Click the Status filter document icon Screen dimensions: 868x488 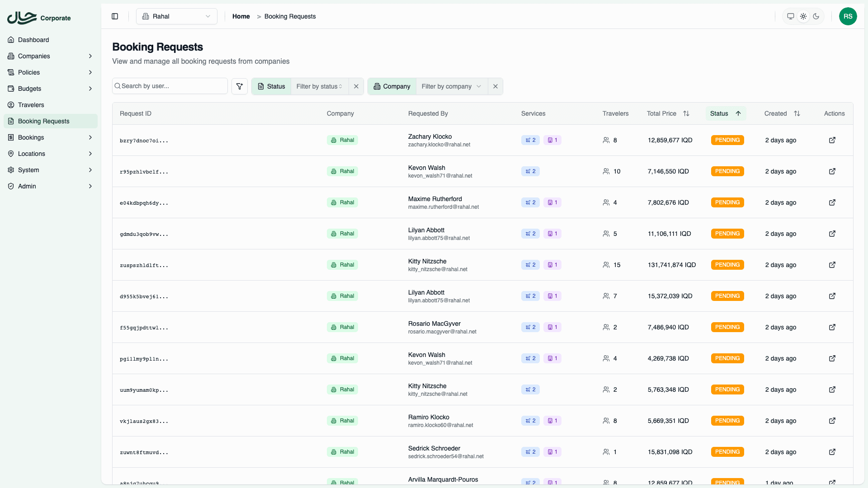coord(260,86)
